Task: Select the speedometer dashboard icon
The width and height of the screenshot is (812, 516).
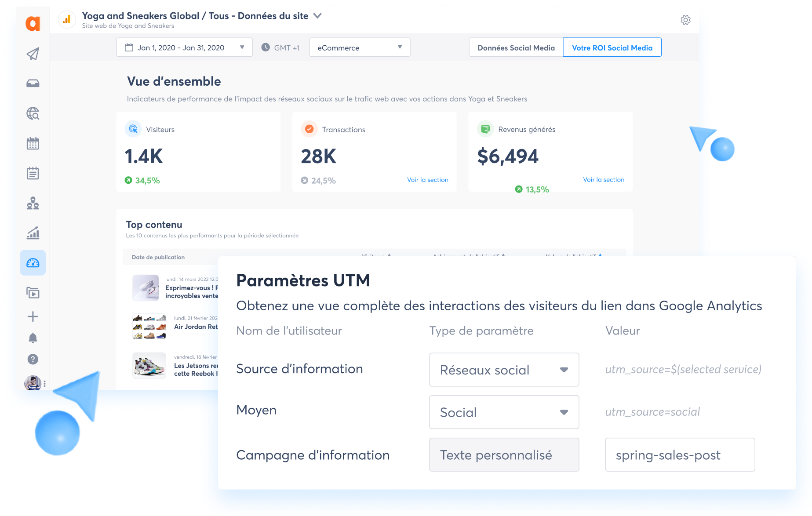Action: [x=33, y=263]
